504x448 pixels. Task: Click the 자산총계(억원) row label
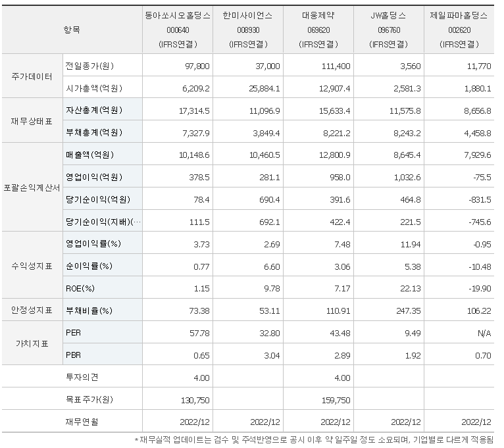[x=94, y=111]
